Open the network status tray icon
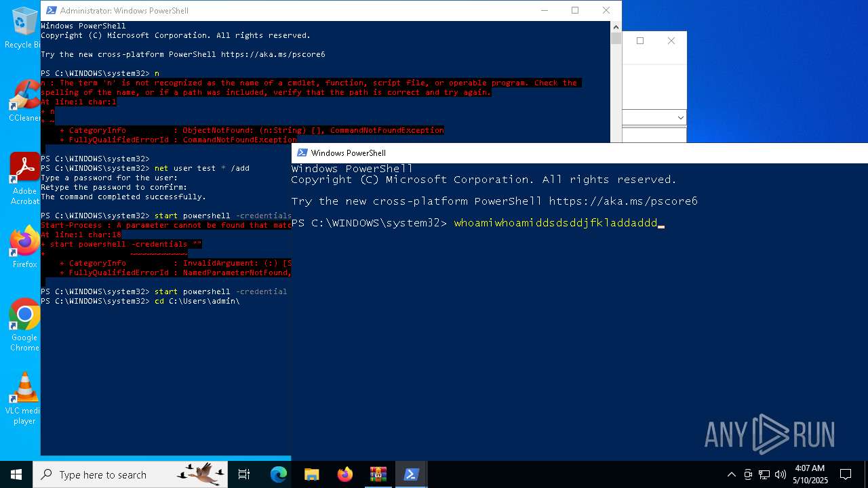Image resolution: width=868 pixels, height=488 pixels. coord(764,474)
